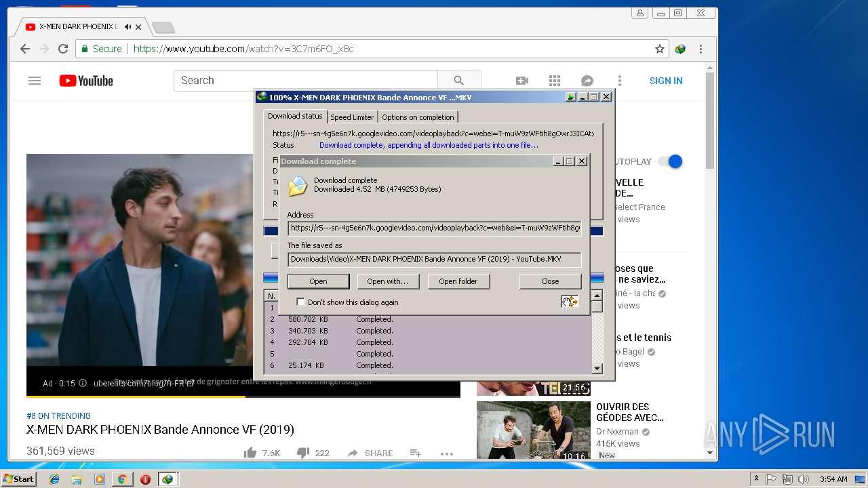Viewport: 868px width, 488px height.
Task: Click Close in the Download complete dialog
Action: click(x=550, y=281)
